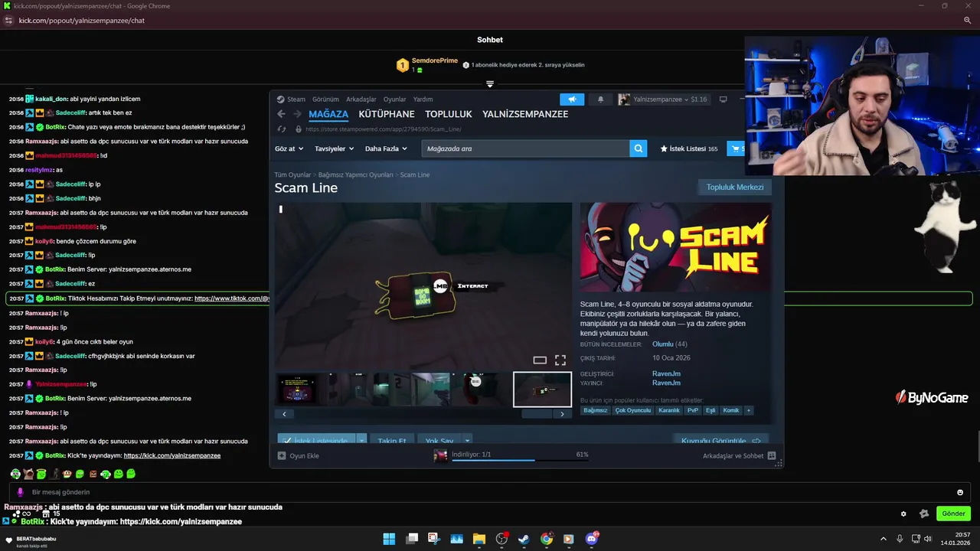This screenshot has height=551, width=980.
Task: Expand the Göz at dropdown
Action: 289,148
